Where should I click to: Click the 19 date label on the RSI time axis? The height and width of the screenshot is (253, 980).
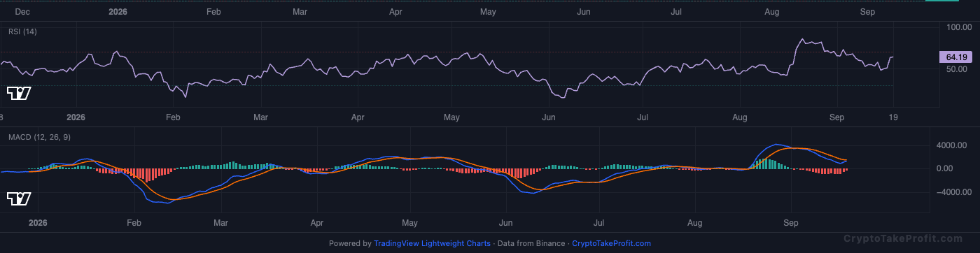[x=893, y=117]
